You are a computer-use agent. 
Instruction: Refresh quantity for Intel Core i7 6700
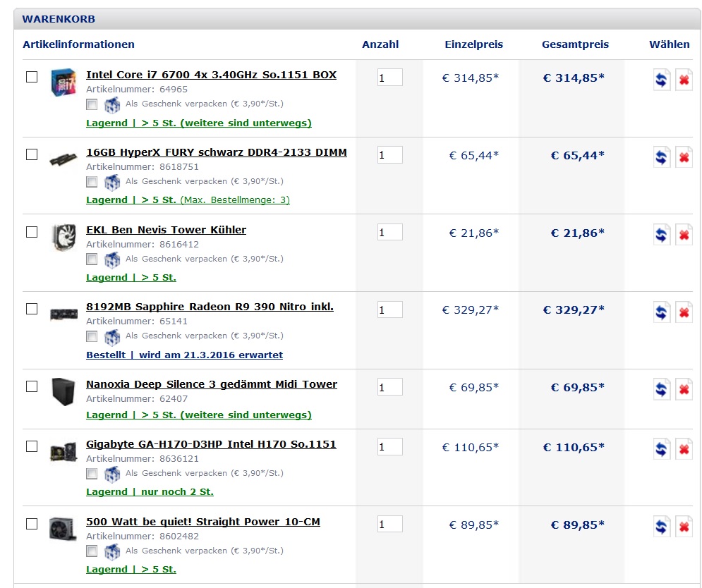[662, 80]
